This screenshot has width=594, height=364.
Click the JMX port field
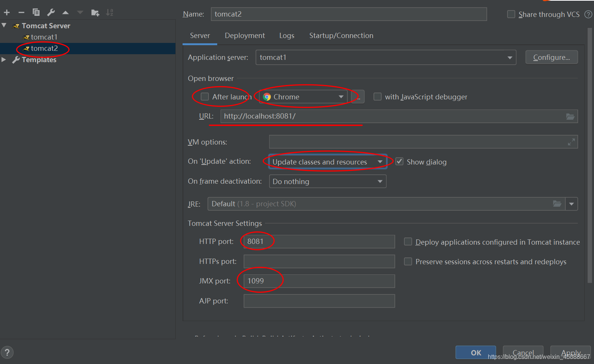click(x=319, y=281)
